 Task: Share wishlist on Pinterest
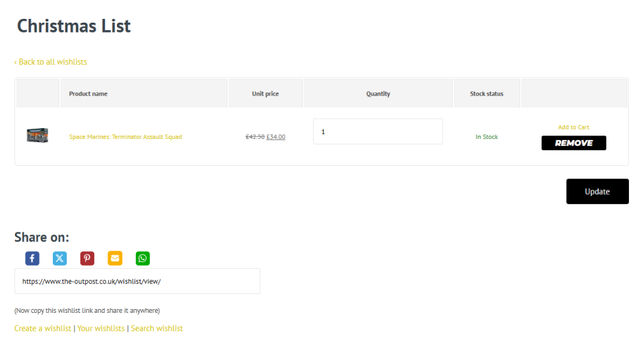point(87,258)
